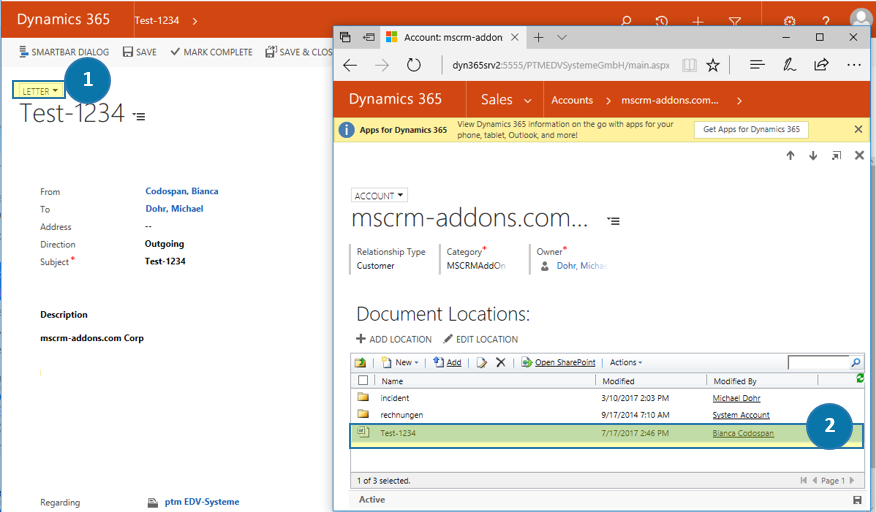Screen dimensions: 876x512
Task: Select the incident folder row
Action: coord(606,398)
